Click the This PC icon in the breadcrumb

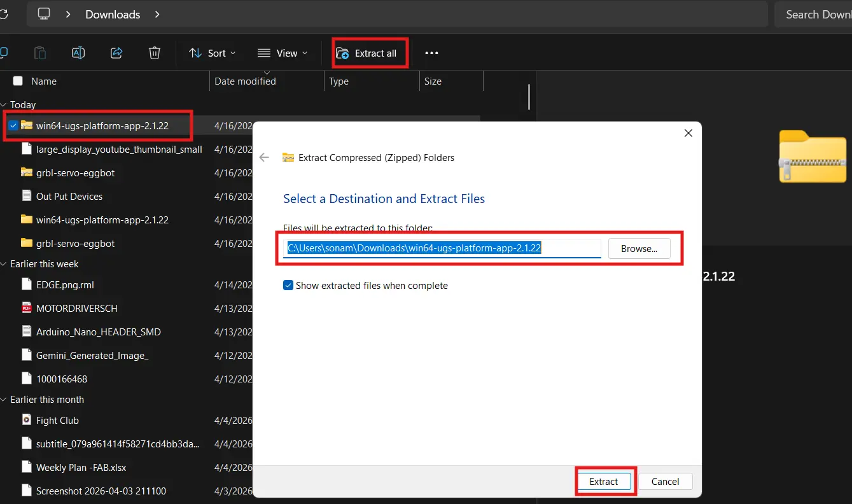tap(43, 14)
